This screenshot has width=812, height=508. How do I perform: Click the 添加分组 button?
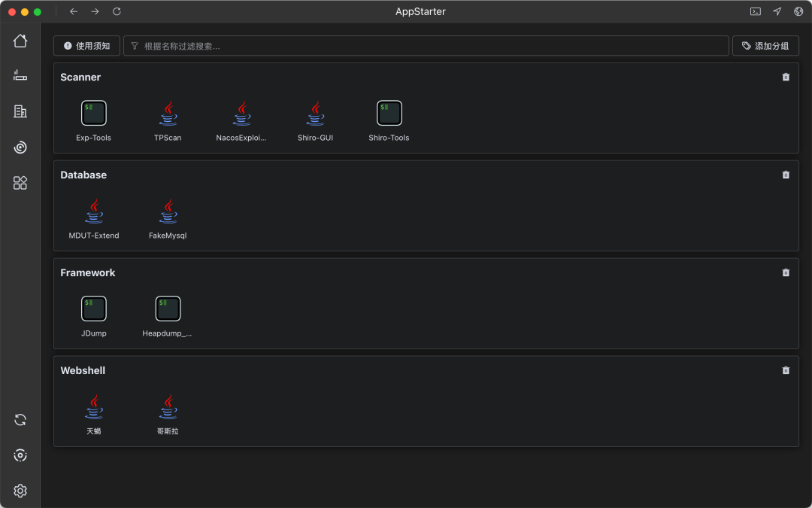tap(765, 46)
